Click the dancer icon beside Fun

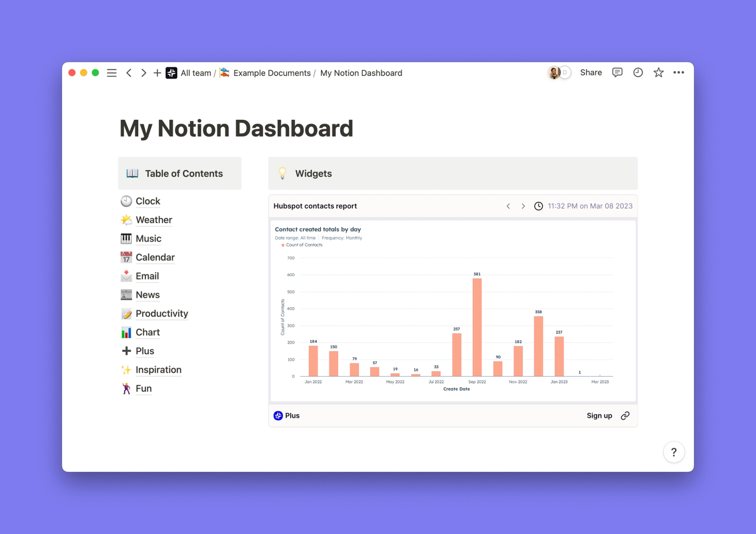tap(126, 388)
